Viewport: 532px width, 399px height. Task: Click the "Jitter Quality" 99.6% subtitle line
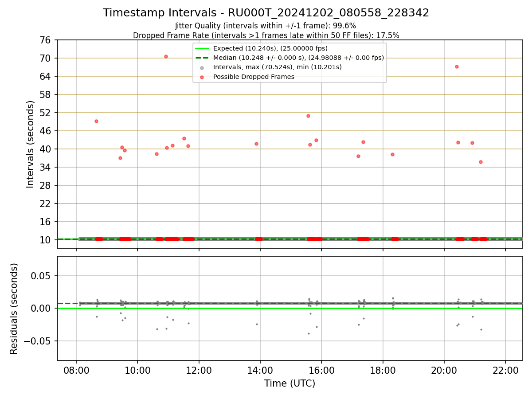tap(266, 26)
